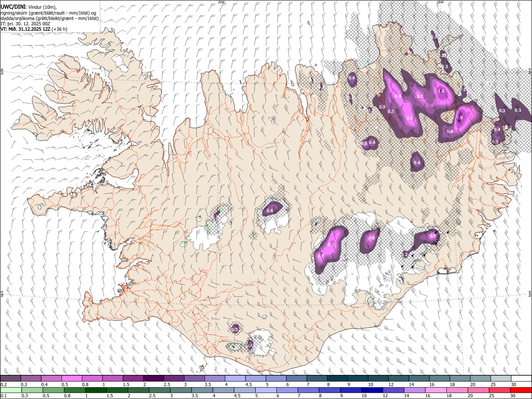Click the 20W longitude label

click(221, 2)
